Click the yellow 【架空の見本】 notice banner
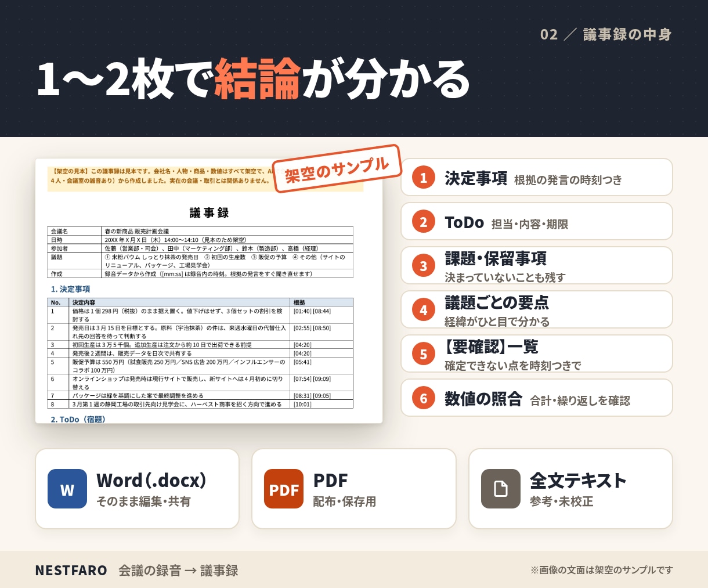Viewport: 708px width, 588px height. click(x=205, y=179)
